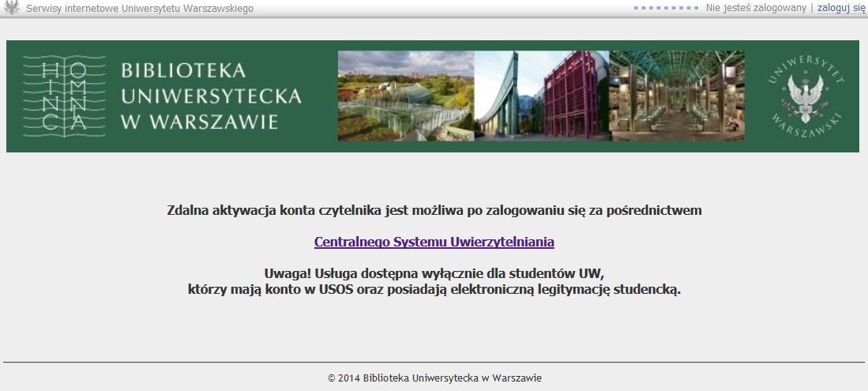Click the "Nie jesteś zalogowany" status text

[x=756, y=9]
